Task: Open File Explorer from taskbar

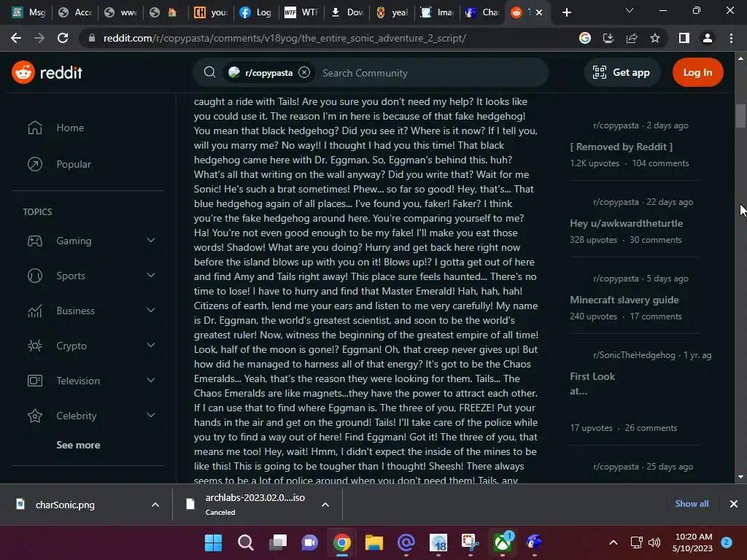Action: 374,542
